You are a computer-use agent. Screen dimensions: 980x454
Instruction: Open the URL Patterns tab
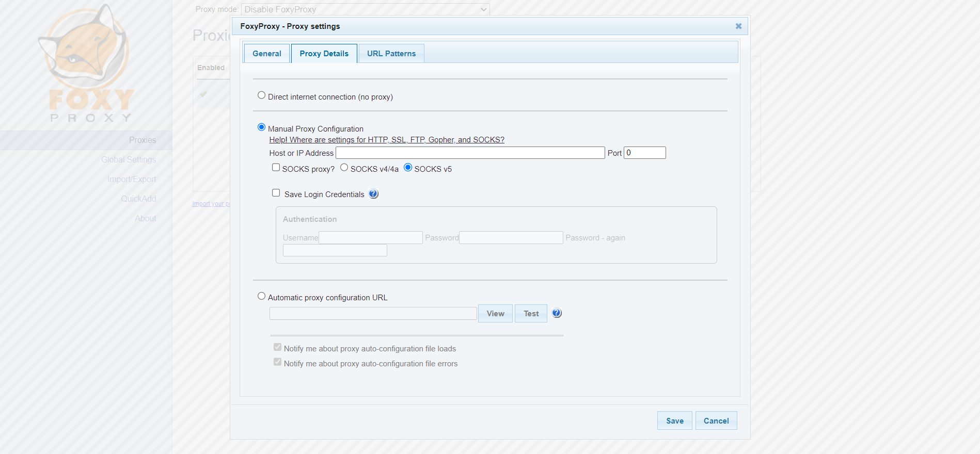point(391,54)
